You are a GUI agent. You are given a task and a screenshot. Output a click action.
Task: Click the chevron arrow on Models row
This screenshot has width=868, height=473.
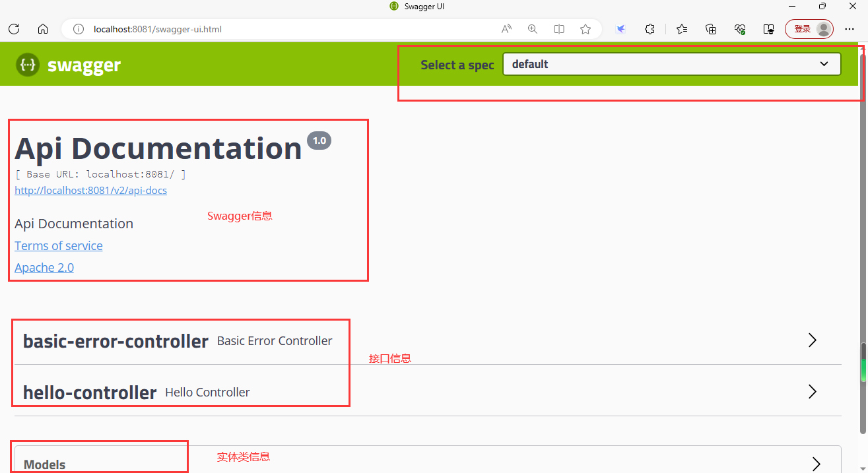pos(817,464)
